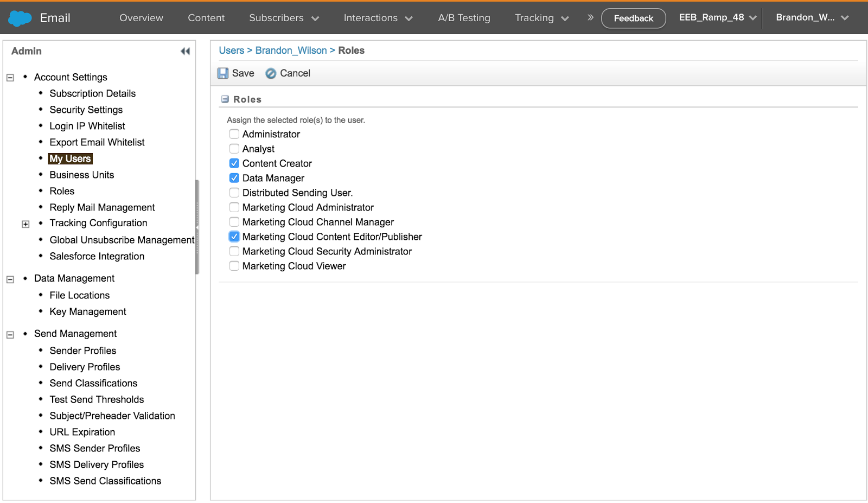Check the Administrator role checkbox
The image size is (868, 503).
tap(234, 133)
